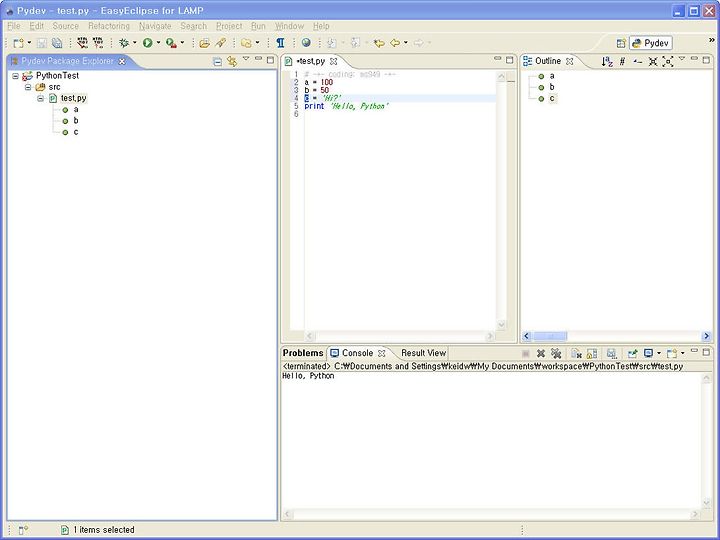This screenshot has height=540, width=720.
Task: Toggle alphabetical sort in Outline
Action: click(607, 61)
